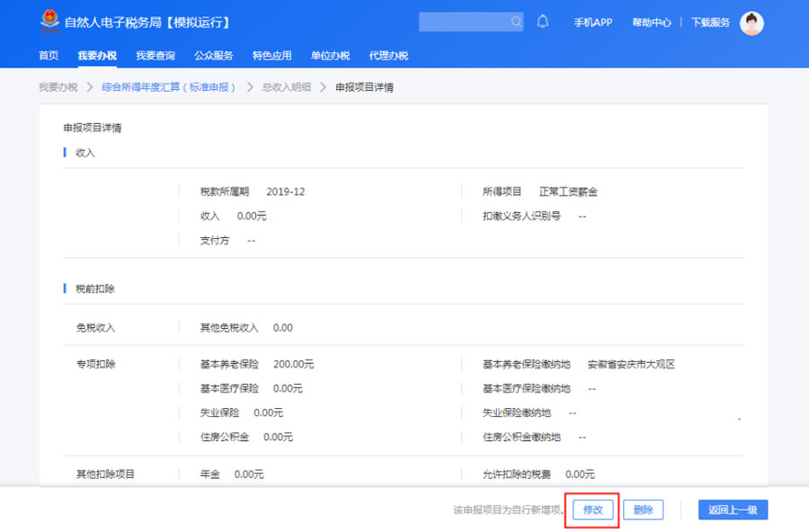
Task: Open notifications bell icon
Action: pos(543,22)
